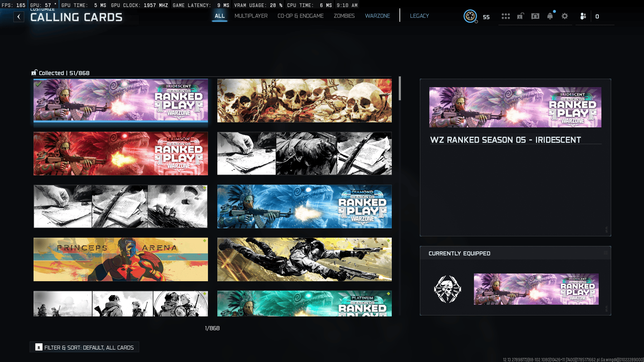The width and height of the screenshot is (644, 362).
Task: Click the 'WZ RANKED SEASON 05 - IRIDESCENT' title
Action: point(505,140)
